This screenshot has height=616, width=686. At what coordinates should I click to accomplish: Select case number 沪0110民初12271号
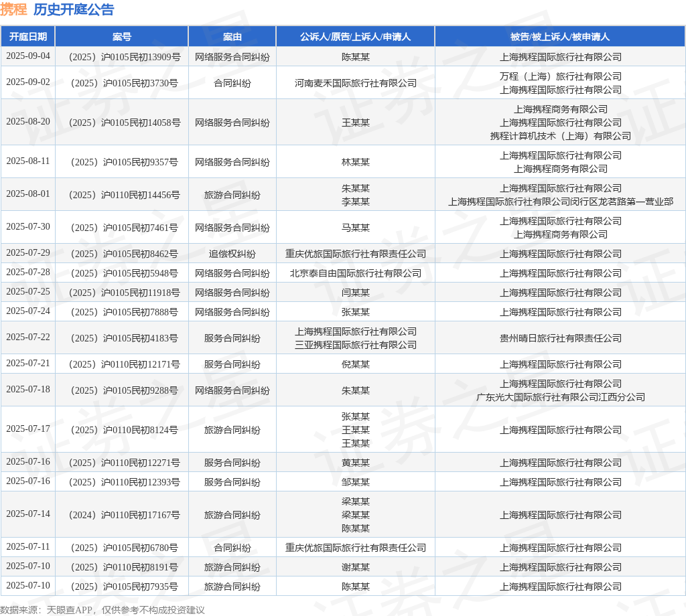(125, 463)
